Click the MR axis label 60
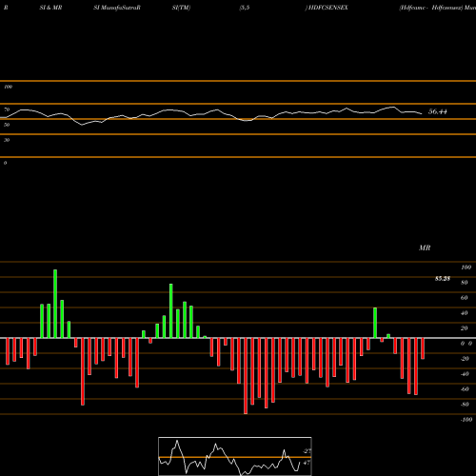Screen dimensions: 476x476 [x=465, y=298]
